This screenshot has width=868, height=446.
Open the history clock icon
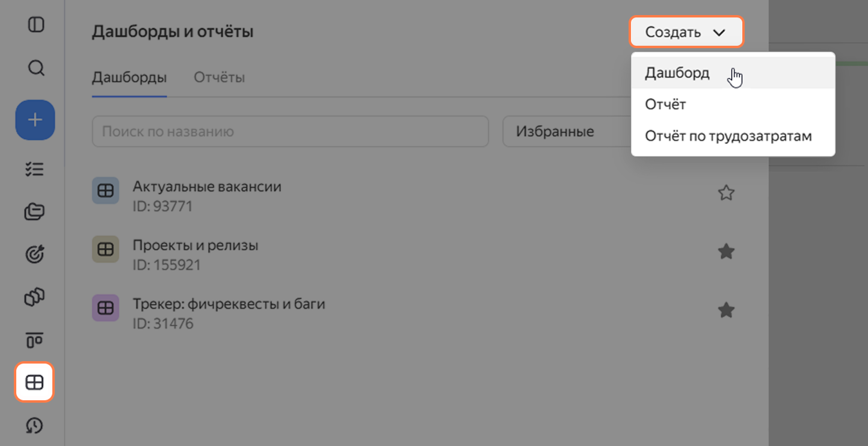pos(35,426)
